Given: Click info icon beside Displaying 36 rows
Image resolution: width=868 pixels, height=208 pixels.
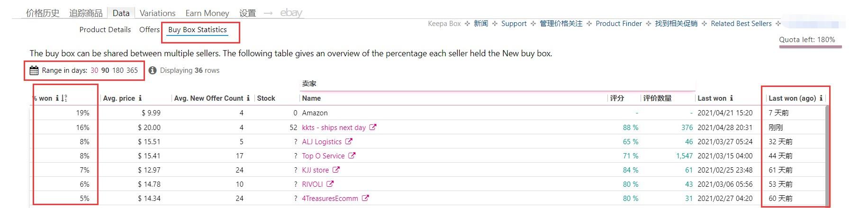Looking at the screenshot, I should 152,70.
